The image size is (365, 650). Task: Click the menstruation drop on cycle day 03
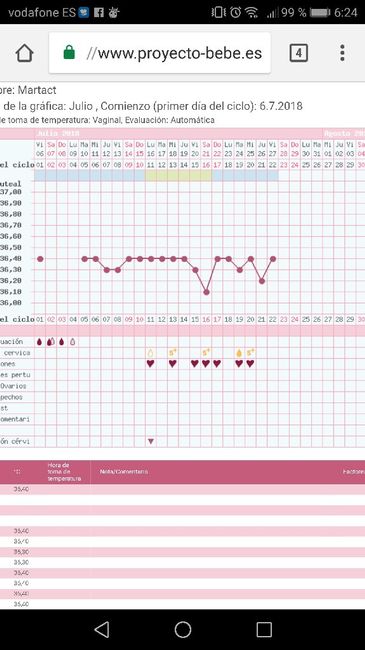(x=62, y=342)
